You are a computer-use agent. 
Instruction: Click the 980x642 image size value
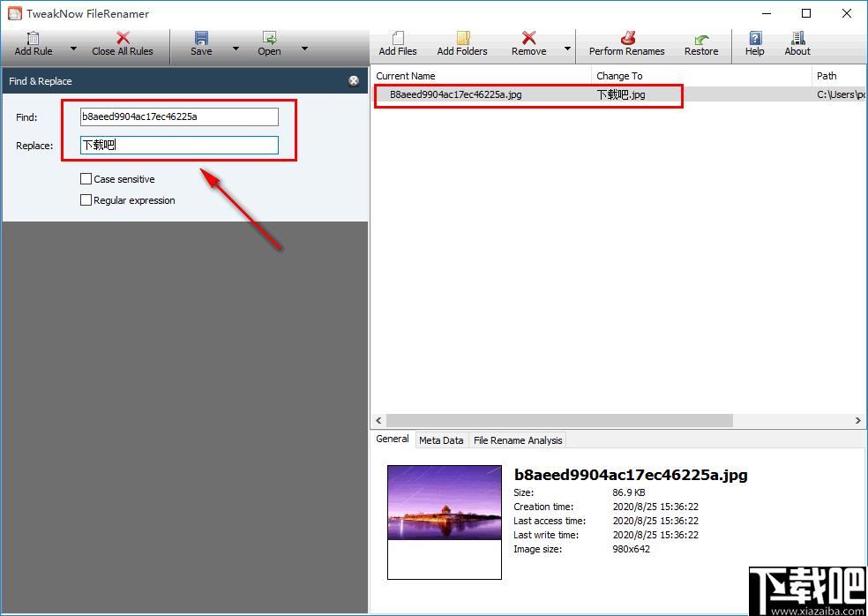631,549
